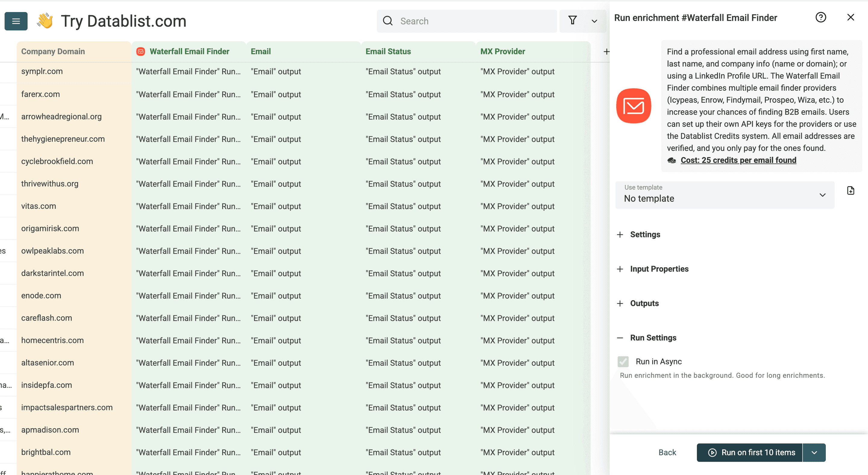Click the search magnifier icon
Image resolution: width=868 pixels, height=475 pixels.
point(388,21)
